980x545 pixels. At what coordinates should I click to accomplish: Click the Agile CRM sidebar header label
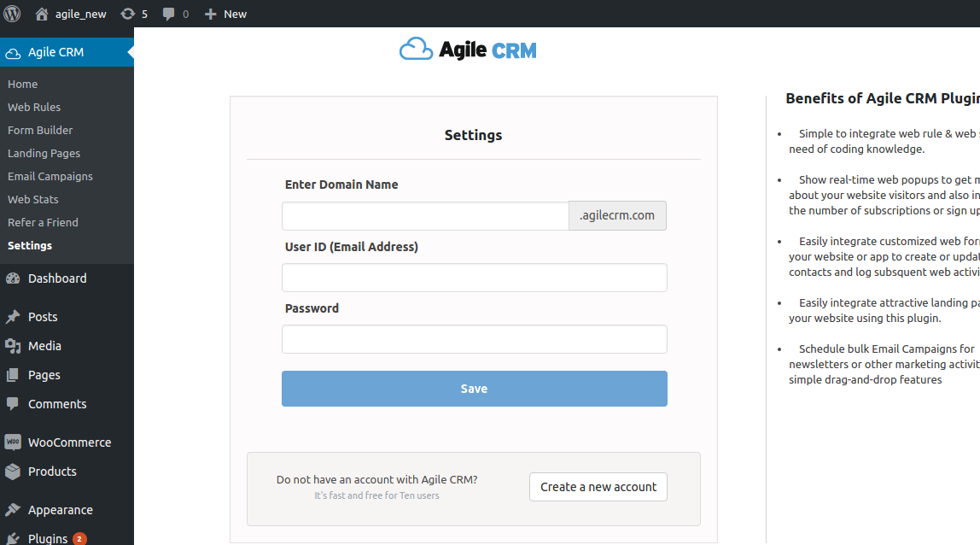pos(55,53)
